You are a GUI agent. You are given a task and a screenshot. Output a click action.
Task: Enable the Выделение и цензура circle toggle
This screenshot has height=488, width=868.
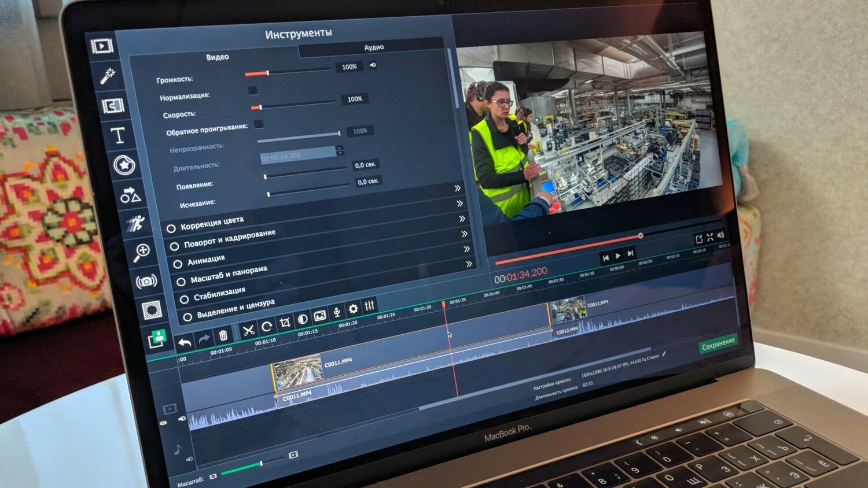(x=187, y=317)
